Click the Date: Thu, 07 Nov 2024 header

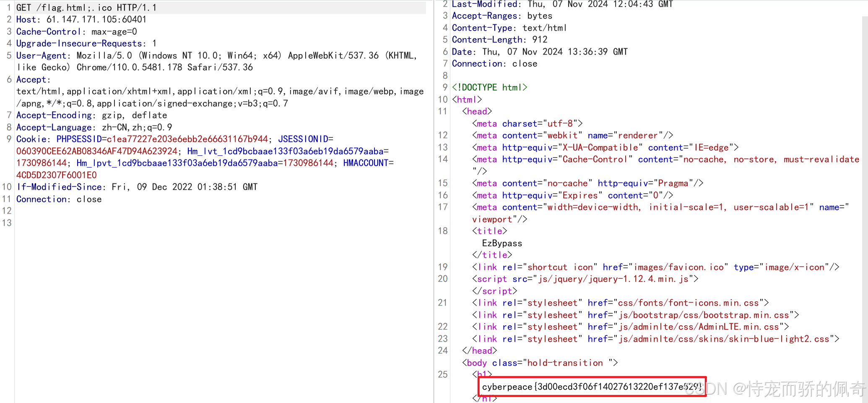pos(540,52)
